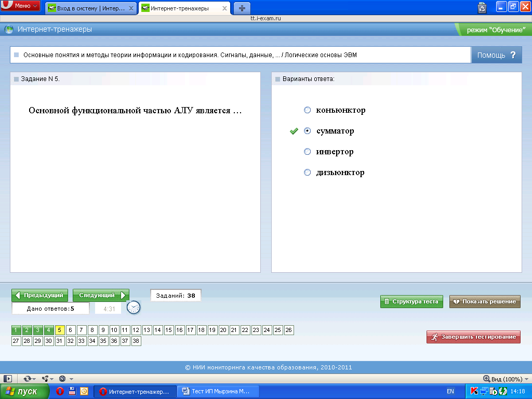Jump to question 10
532x399 pixels.
click(x=114, y=330)
